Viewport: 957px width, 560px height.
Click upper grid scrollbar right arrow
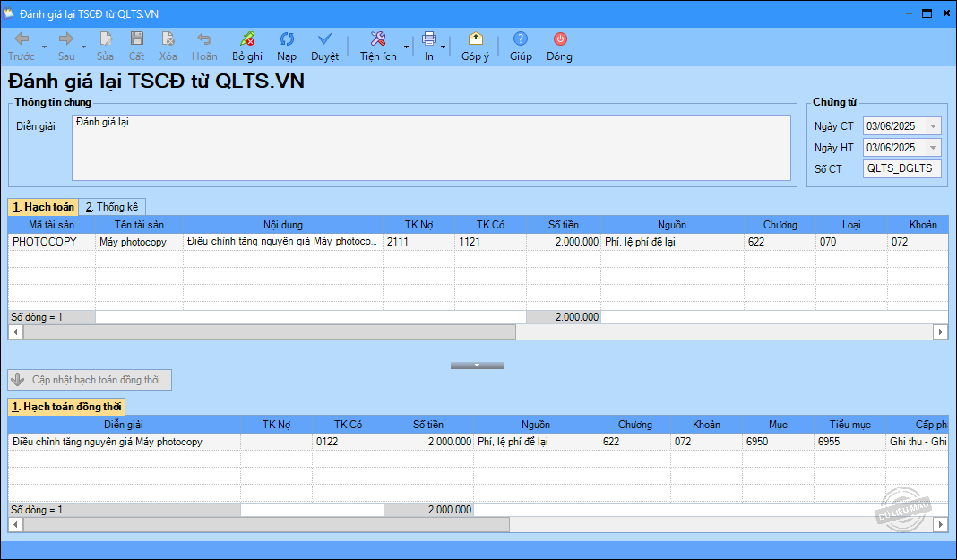click(941, 332)
